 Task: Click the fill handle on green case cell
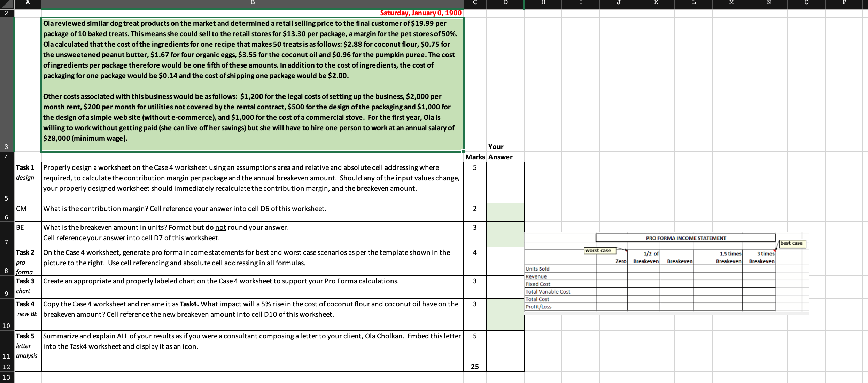463,151
